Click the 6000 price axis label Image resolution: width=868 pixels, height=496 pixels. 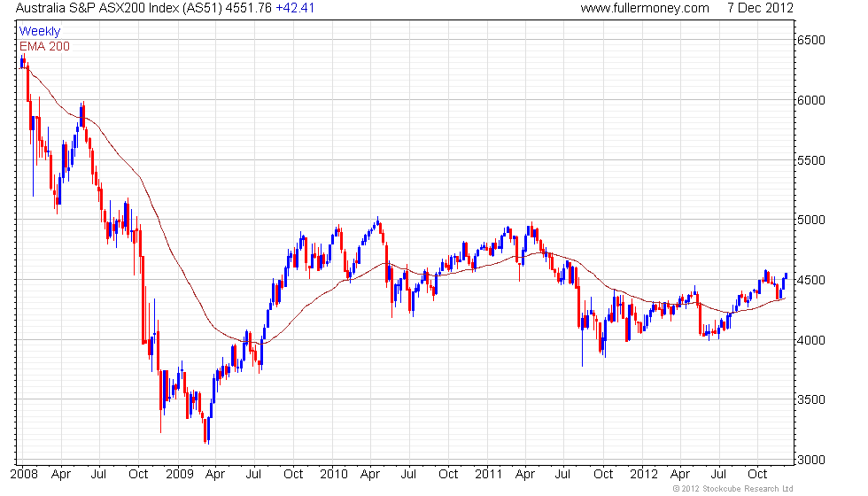point(811,100)
